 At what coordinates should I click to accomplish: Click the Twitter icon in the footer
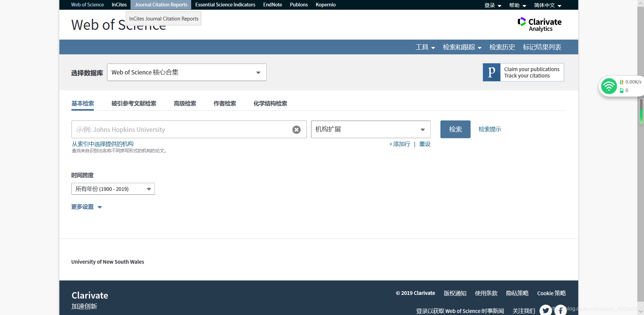[x=546, y=310]
